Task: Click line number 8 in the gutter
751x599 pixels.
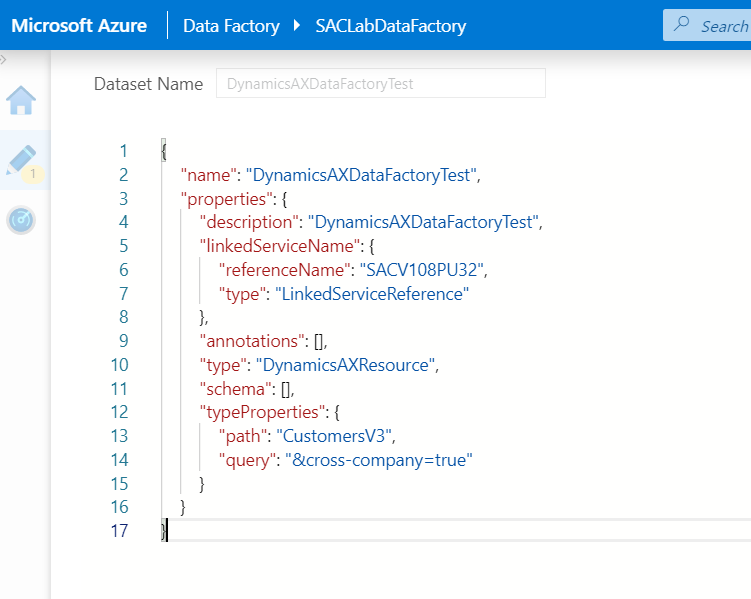Action: 124,317
